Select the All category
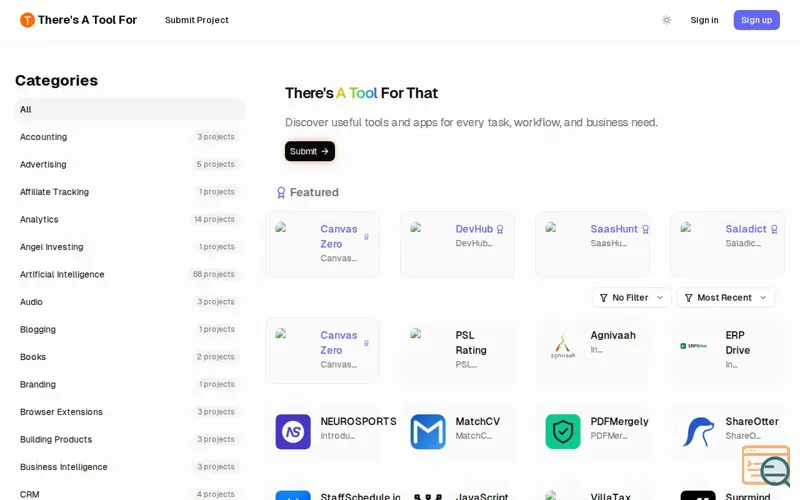800x500 pixels. 130,109
